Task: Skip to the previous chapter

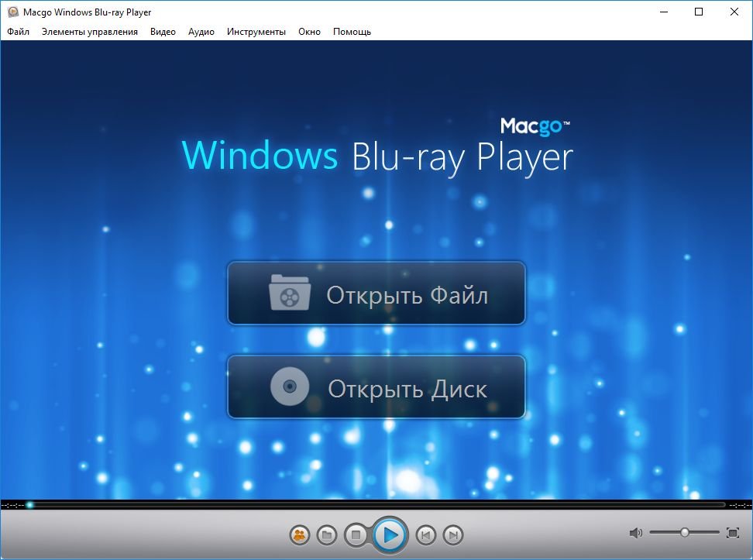Action: pos(425,534)
